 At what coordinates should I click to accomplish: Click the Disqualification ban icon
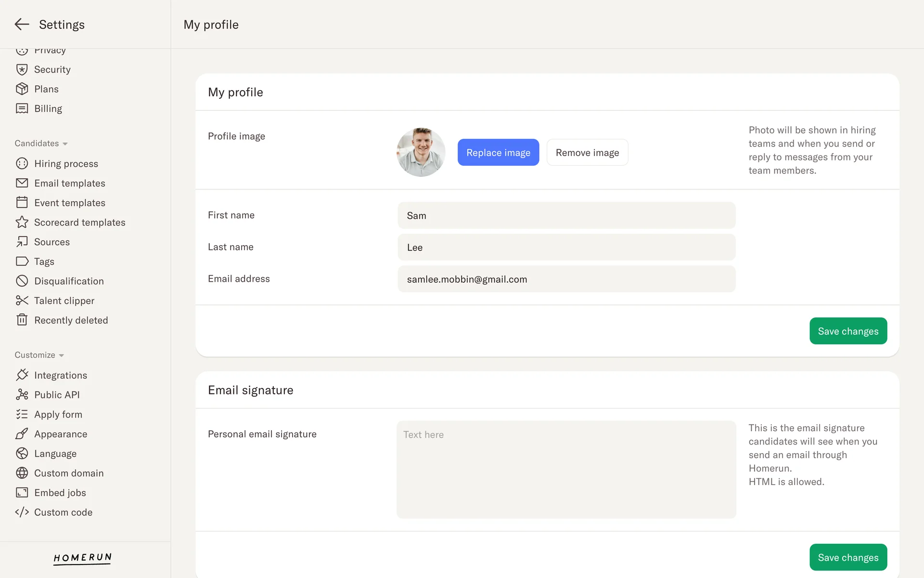click(22, 281)
